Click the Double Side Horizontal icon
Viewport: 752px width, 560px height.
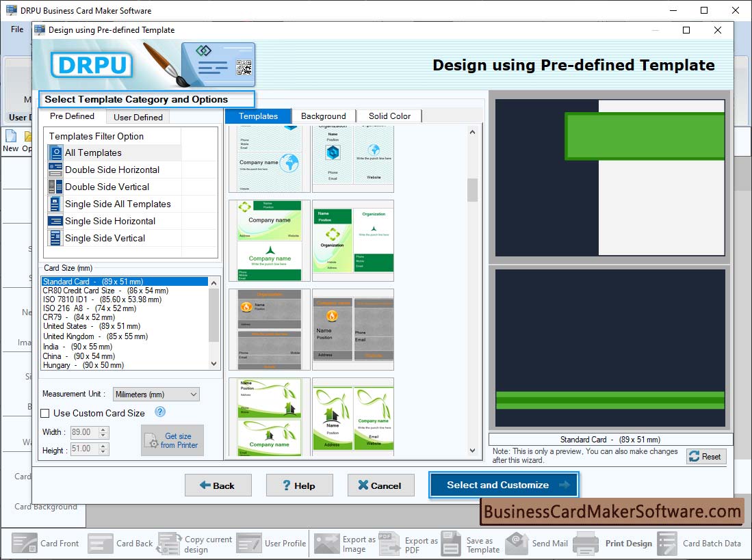[x=55, y=170]
